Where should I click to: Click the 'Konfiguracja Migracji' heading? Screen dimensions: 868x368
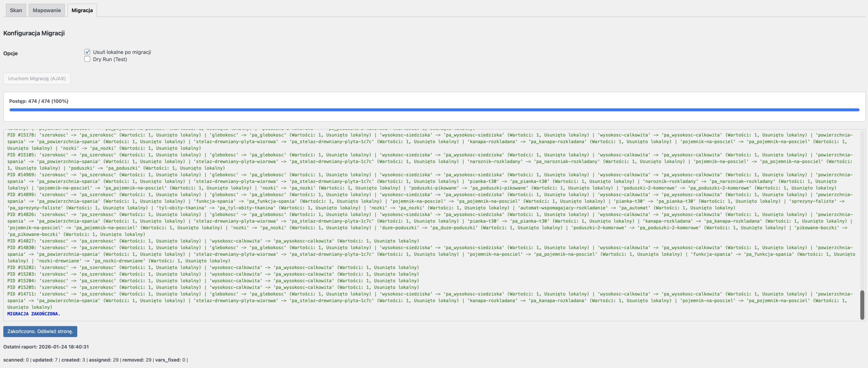click(34, 33)
